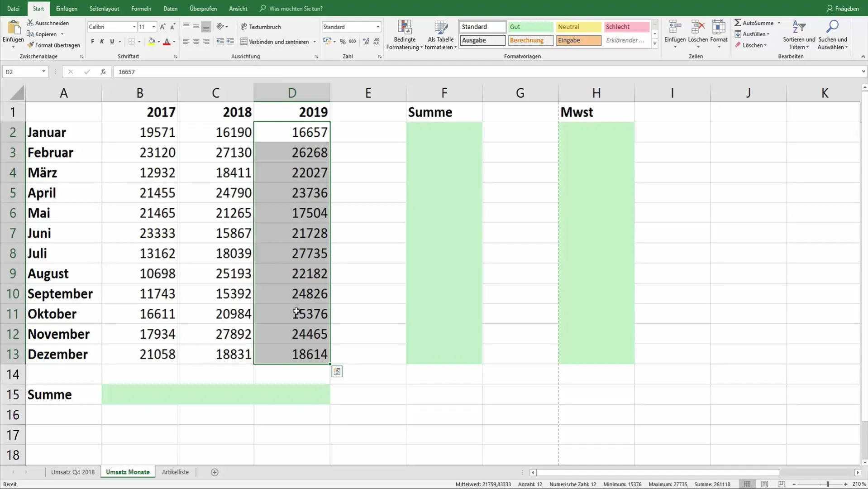Expand the Formatvorlagen gallery

(654, 43)
